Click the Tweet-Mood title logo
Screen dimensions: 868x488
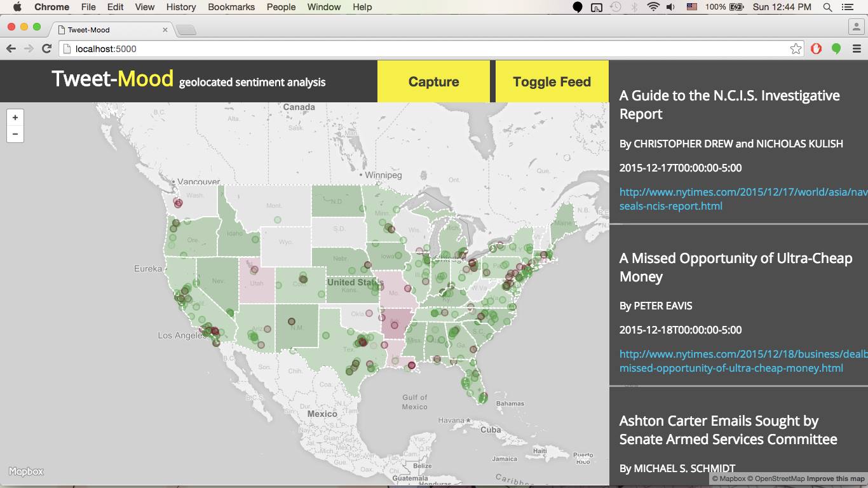(x=112, y=79)
